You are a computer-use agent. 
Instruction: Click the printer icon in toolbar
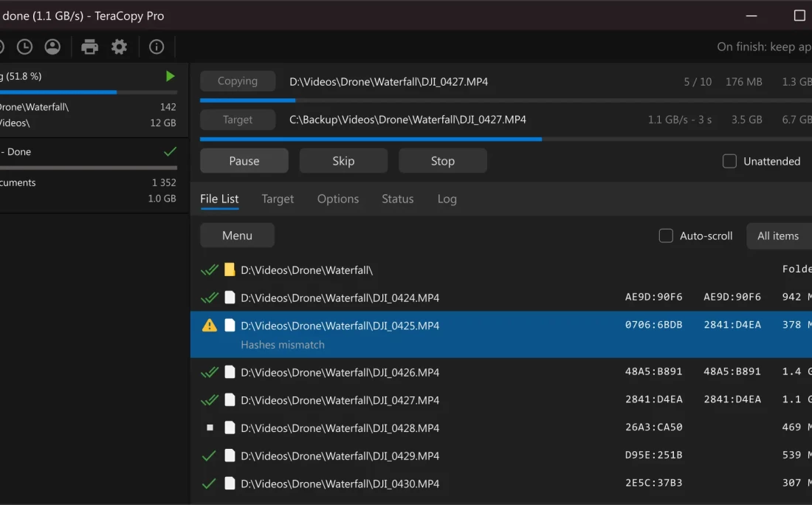[89, 47]
